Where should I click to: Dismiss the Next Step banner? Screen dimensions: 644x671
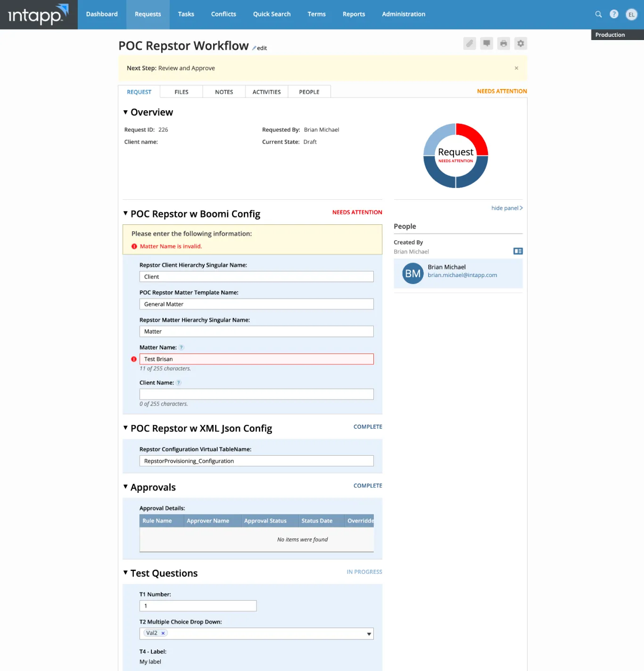(516, 68)
